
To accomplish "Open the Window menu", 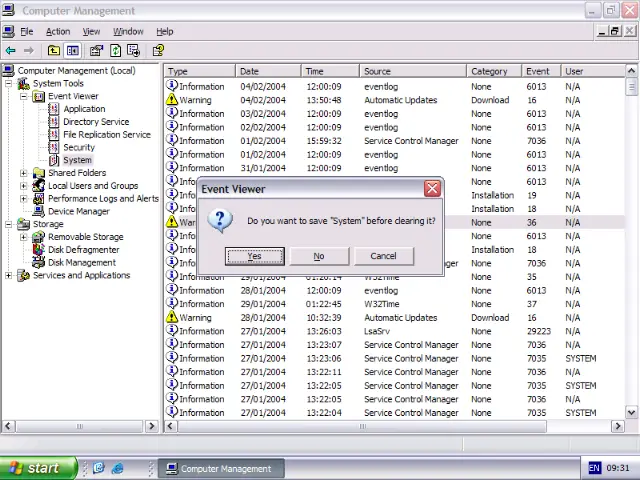I will pos(128,31).
